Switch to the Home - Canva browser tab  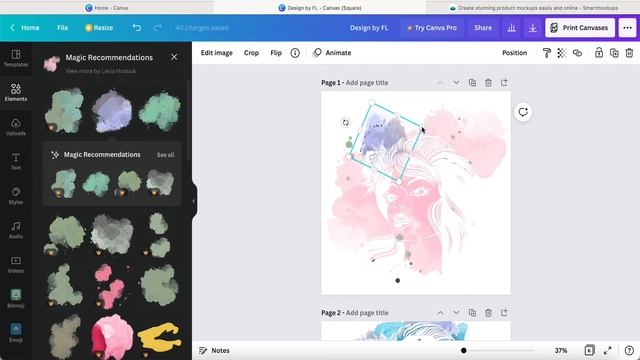pos(107,8)
